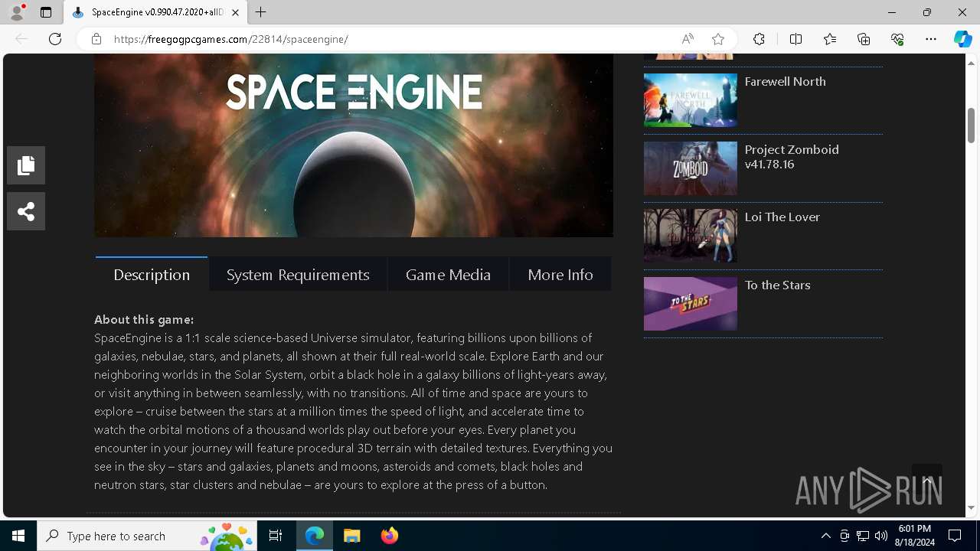Screen dimensions: 980x551
Task: Open the Project Zomboid thumbnail
Action: tap(691, 168)
